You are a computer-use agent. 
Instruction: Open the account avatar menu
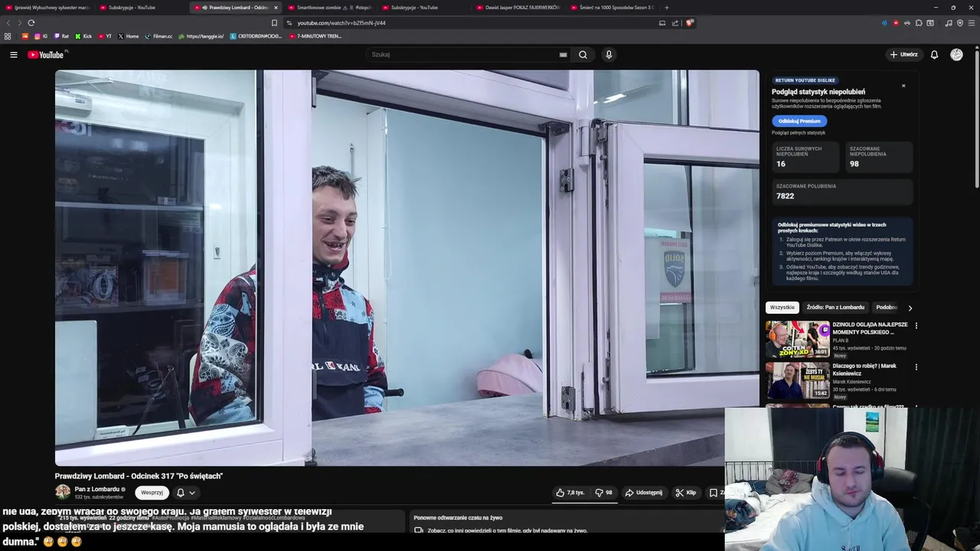(x=956, y=54)
